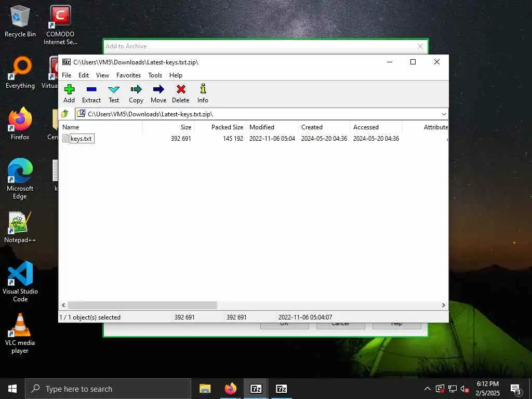Click the 7z title bar icon

point(66,62)
